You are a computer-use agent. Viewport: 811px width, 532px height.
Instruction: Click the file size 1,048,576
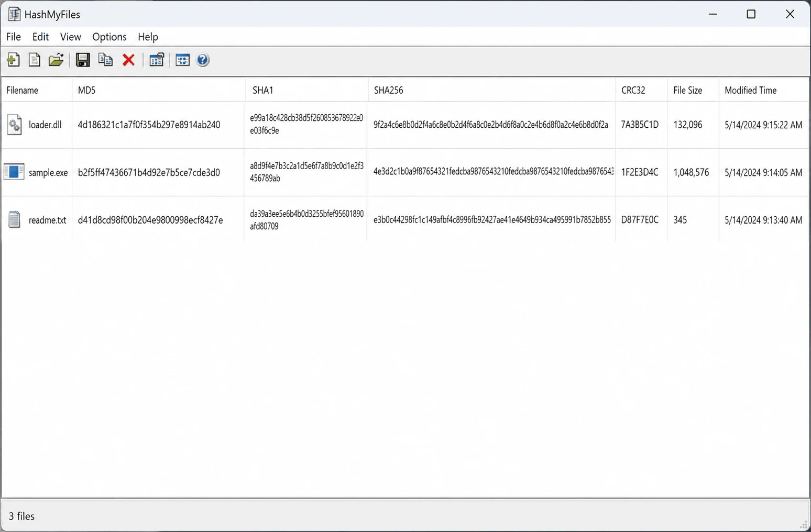pos(691,172)
